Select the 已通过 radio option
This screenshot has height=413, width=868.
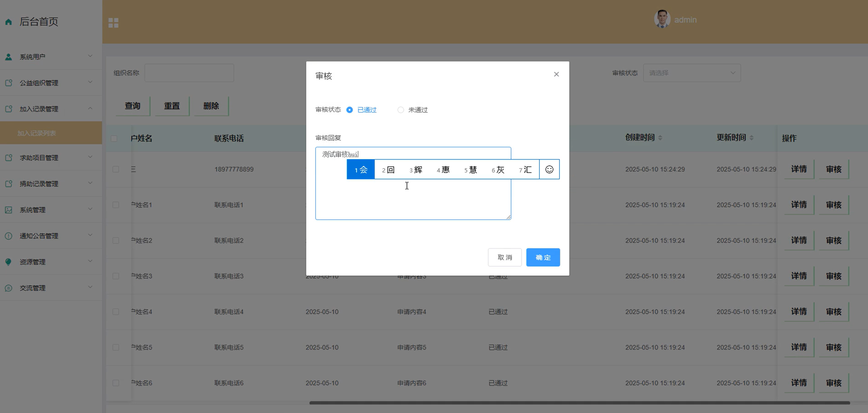click(x=349, y=110)
